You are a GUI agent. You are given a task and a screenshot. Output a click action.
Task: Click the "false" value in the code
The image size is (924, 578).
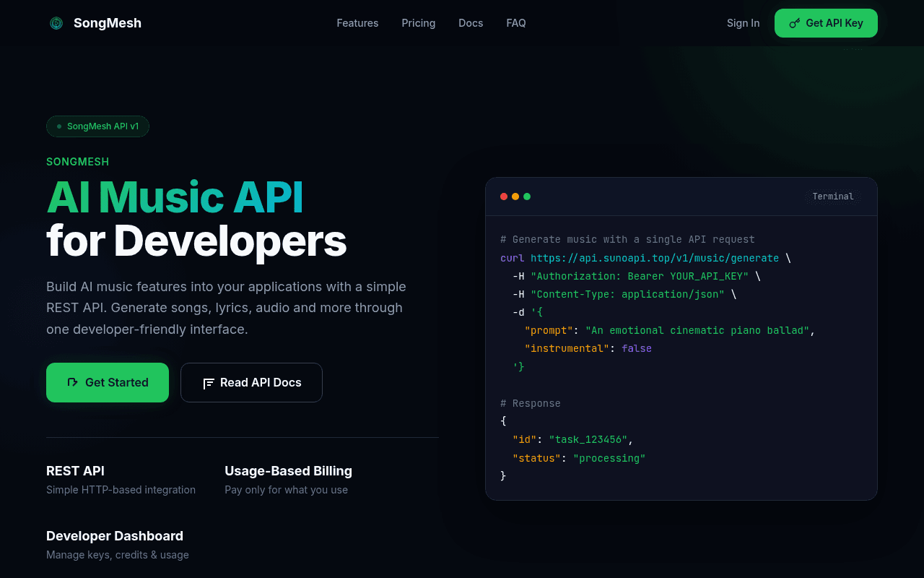pyautogui.click(x=637, y=348)
